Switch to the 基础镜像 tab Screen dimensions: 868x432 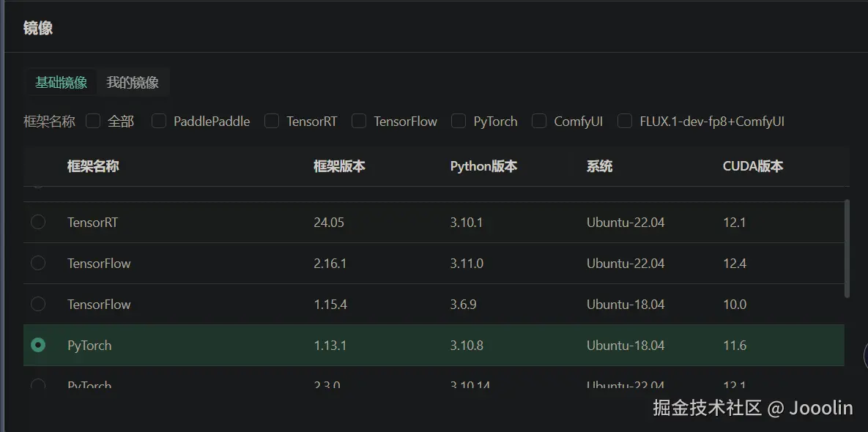62,83
